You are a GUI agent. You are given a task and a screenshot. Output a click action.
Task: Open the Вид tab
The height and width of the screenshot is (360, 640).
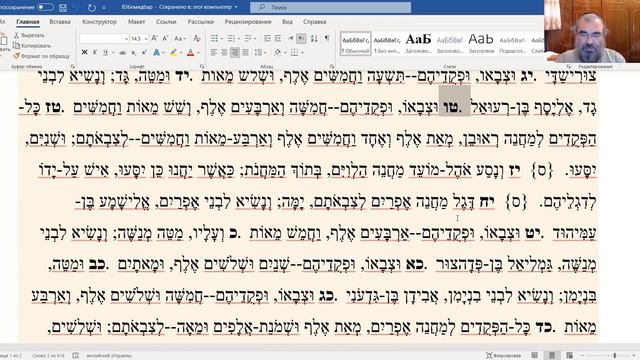pos(287,22)
